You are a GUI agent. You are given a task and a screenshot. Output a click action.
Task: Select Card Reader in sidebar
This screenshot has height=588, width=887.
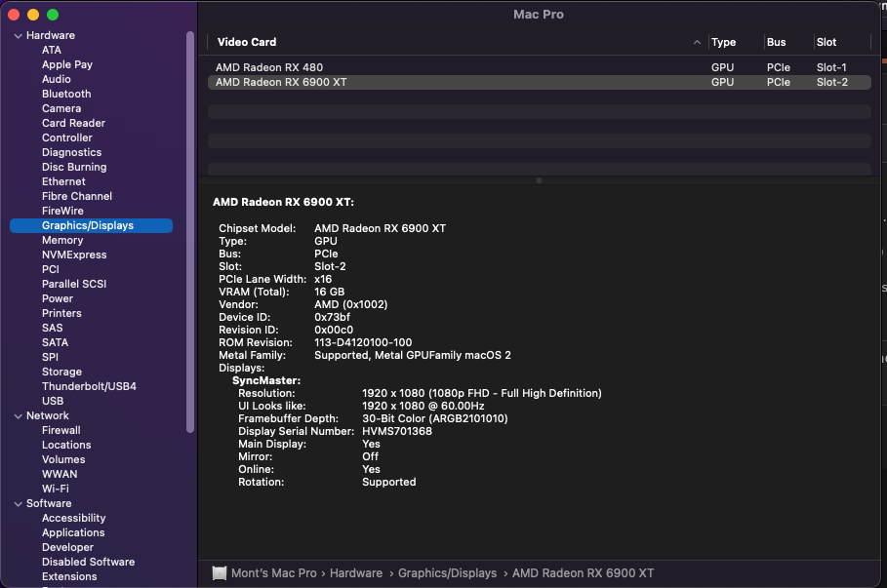[73, 123]
